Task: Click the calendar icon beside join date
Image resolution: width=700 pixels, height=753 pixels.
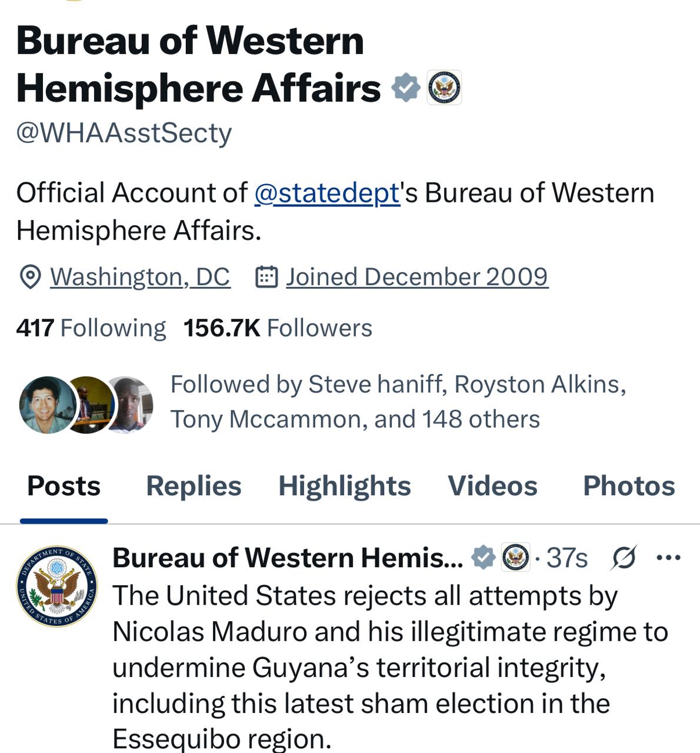Action: point(266,276)
